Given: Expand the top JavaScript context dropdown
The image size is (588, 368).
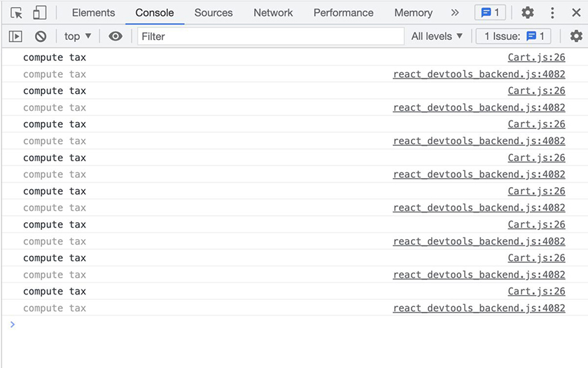Looking at the screenshot, I should click(78, 36).
